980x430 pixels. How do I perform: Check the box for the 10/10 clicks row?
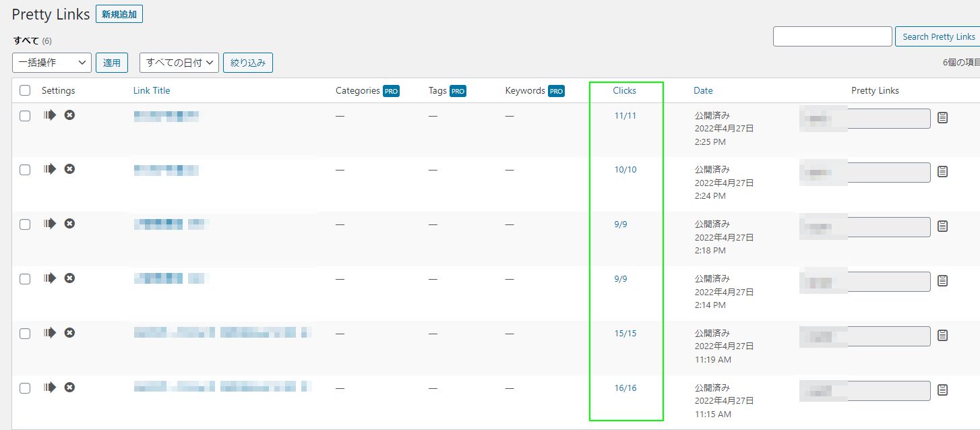pos(25,170)
